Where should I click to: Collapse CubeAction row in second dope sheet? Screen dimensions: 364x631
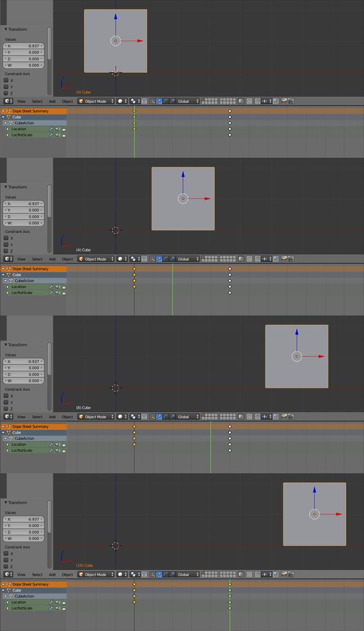(5, 281)
